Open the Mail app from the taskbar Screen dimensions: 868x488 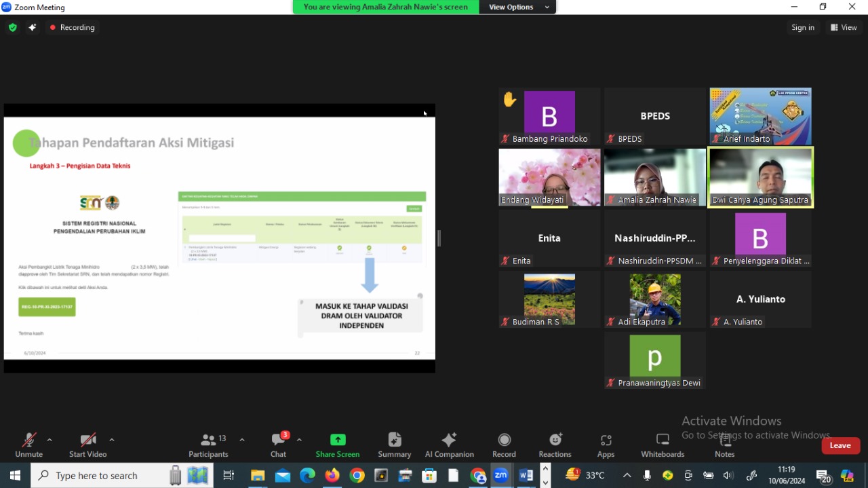point(283,475)
